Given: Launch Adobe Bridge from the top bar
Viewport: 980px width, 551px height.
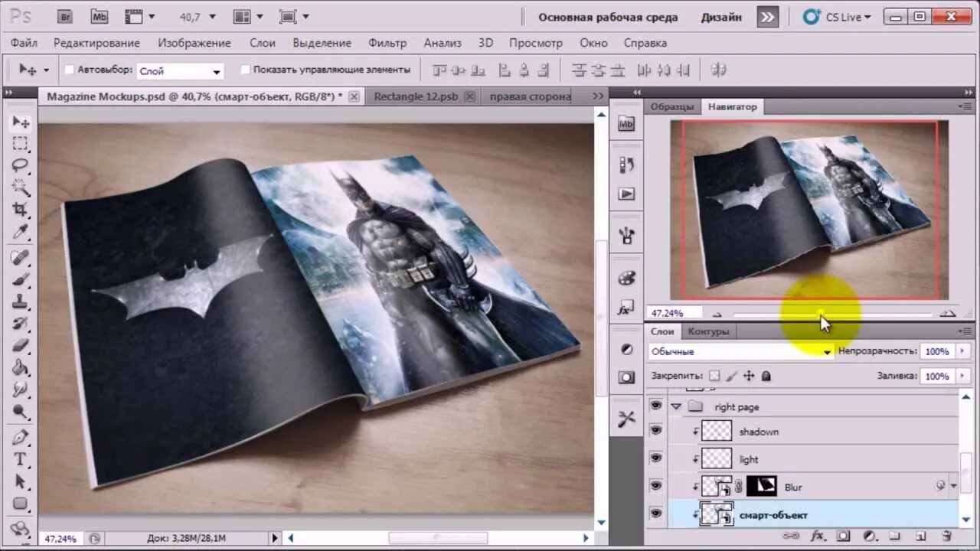Looking at the screenshot, I should tap(65, 16).
